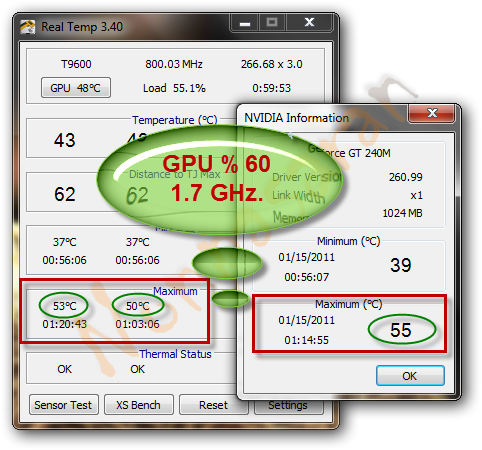Click the 800.03 MHz clock speed value
Screen dimensions: 482x450
click(174, 64)
